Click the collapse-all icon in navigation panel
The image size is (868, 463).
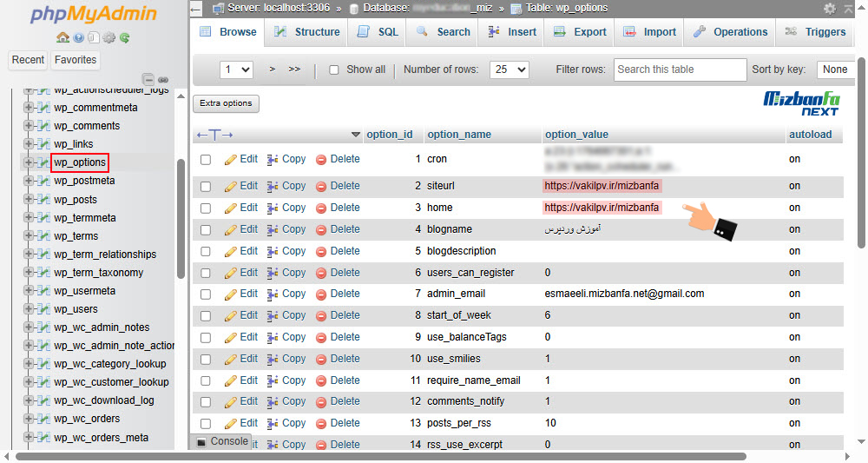(x=148, y=79)
